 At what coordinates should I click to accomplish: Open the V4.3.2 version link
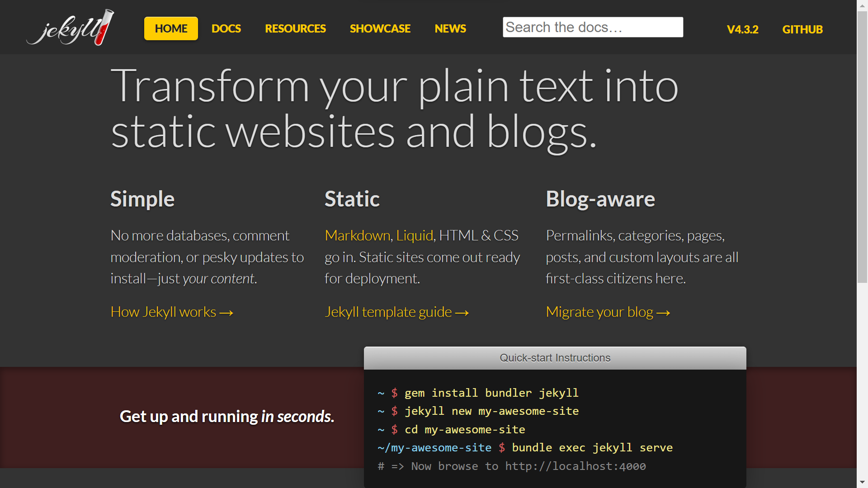(742, 29)
